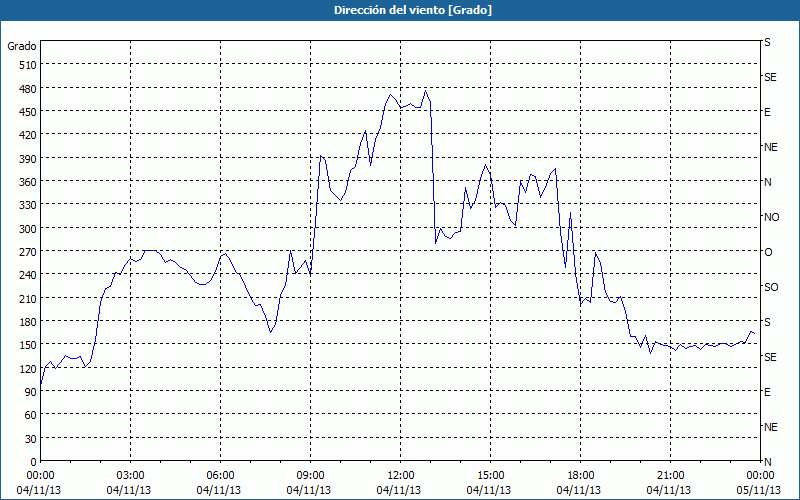800x500 pixels.
Task: Click the 09:00 time label
Action: click(310, 476)
